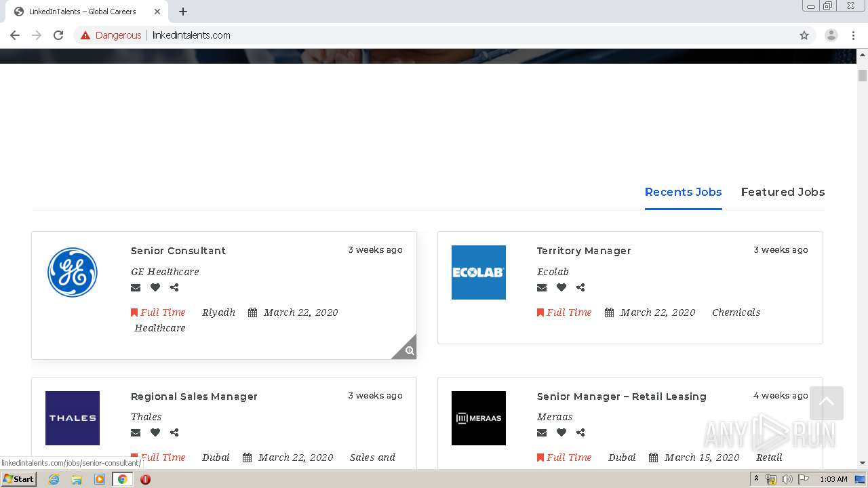
Task: Share the Meraas Senior Manager job
Action: [580, 432]
